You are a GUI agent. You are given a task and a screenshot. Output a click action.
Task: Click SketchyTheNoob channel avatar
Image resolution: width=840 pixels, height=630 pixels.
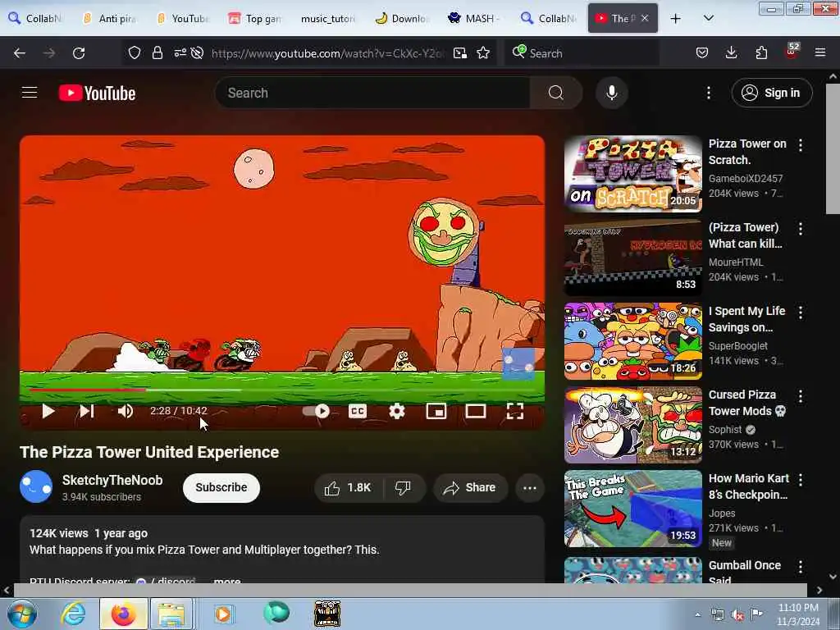pyautogui.click(x=36, y=486)
